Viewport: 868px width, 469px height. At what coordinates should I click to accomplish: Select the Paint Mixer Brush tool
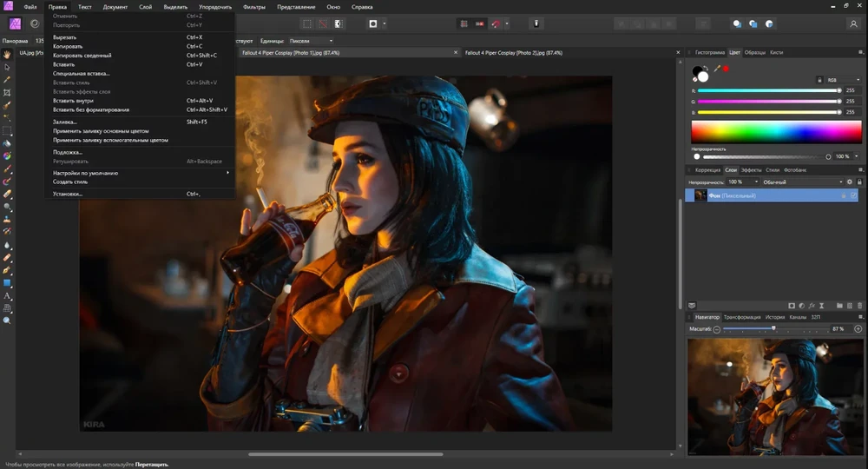tap(7, 182)
